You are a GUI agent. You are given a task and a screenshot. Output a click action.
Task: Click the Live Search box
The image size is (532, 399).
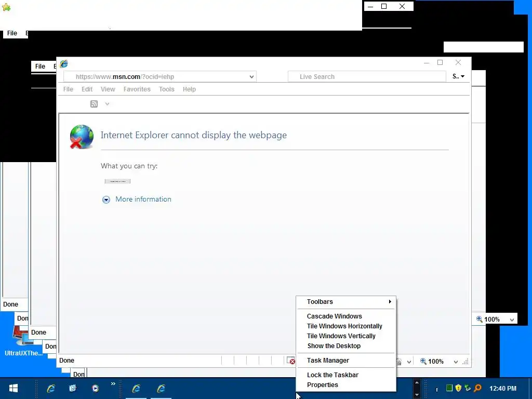pyautogui.click(x=366, y=77)
